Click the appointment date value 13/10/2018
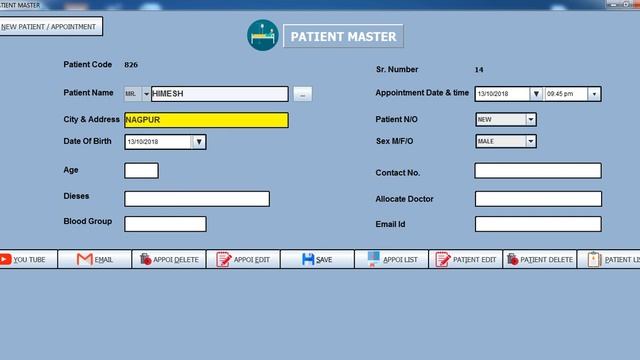This screenshot has width=640, height=360. pos(493,94)
